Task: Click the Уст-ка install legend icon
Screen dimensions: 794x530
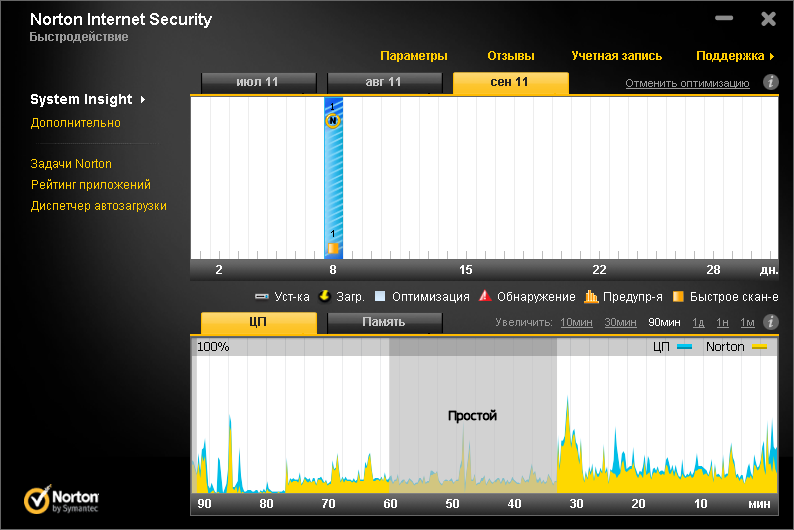Action: tap(262, 297)
